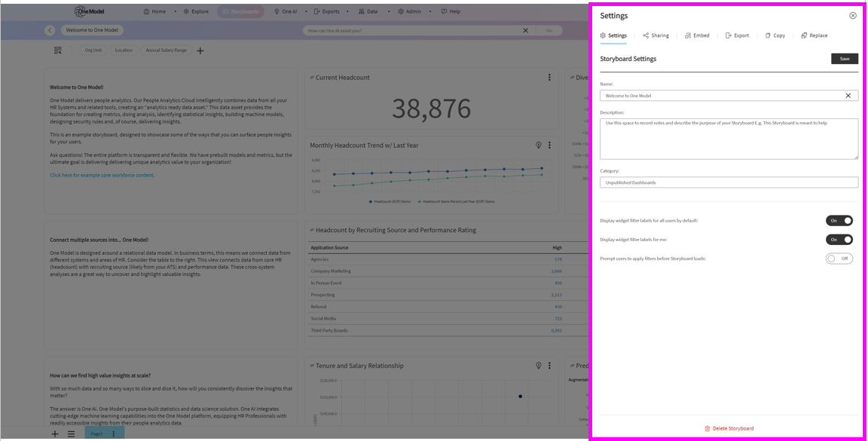Open the One AI menu

tap(286, 11)
